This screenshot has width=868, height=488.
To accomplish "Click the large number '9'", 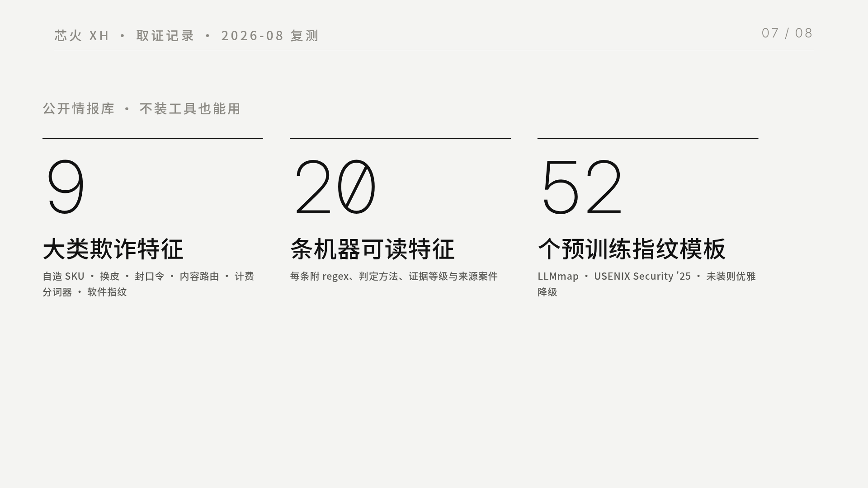I will tap(66, 187).
